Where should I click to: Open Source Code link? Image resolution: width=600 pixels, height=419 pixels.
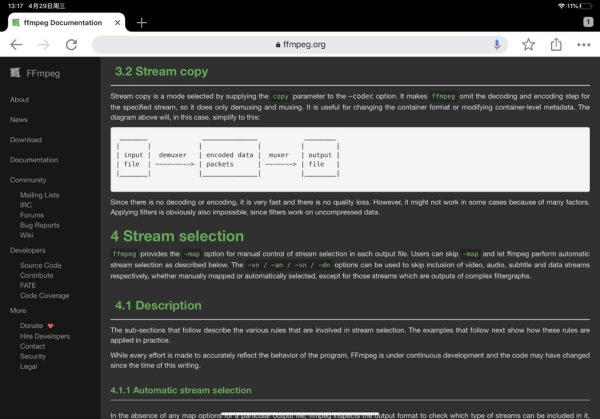[41, 265]
